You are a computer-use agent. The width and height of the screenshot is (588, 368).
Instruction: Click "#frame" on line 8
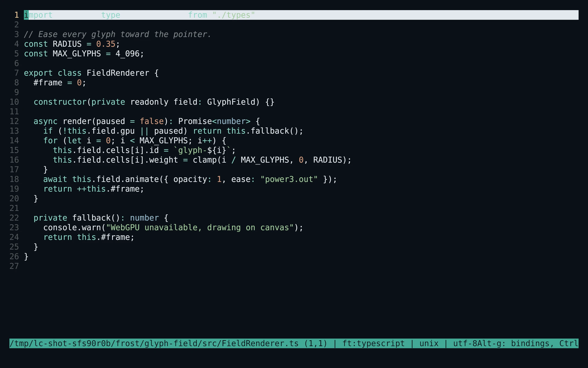(48, 83)
